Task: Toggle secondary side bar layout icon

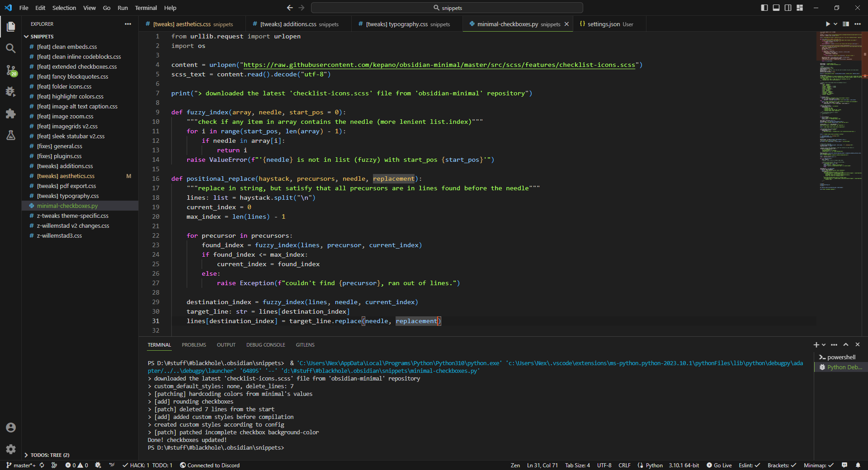Action: point(788,8)
